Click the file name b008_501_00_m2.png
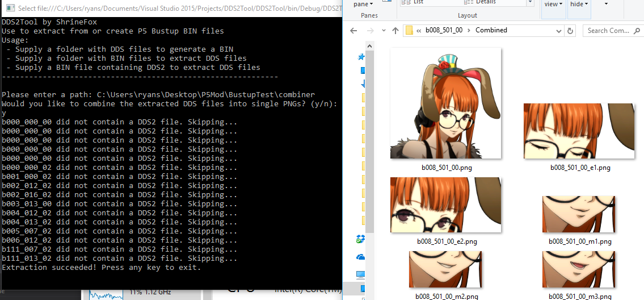644x300 pixels. pos(447,296)
